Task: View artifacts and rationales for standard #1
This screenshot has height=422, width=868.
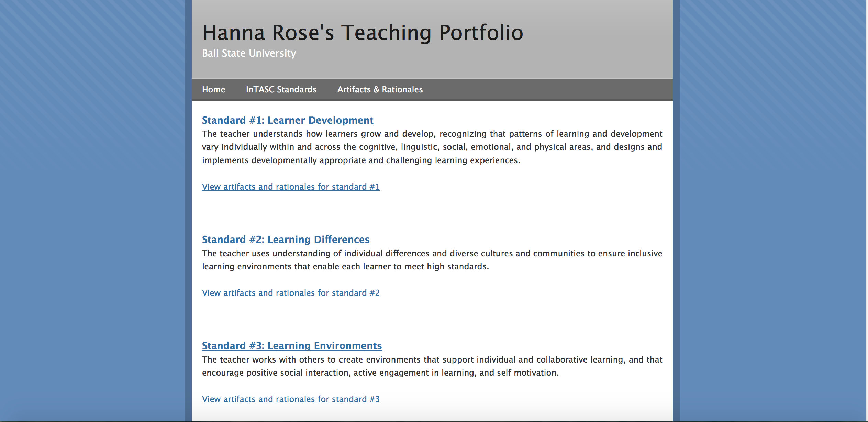Action: [x=291, y=187]
